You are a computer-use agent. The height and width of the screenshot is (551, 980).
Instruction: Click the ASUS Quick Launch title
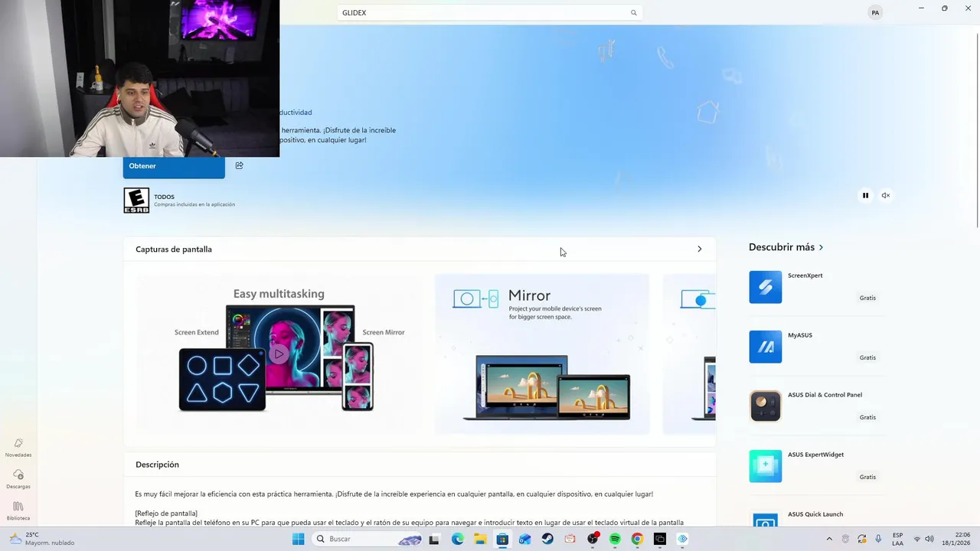[x=815, y=514]
